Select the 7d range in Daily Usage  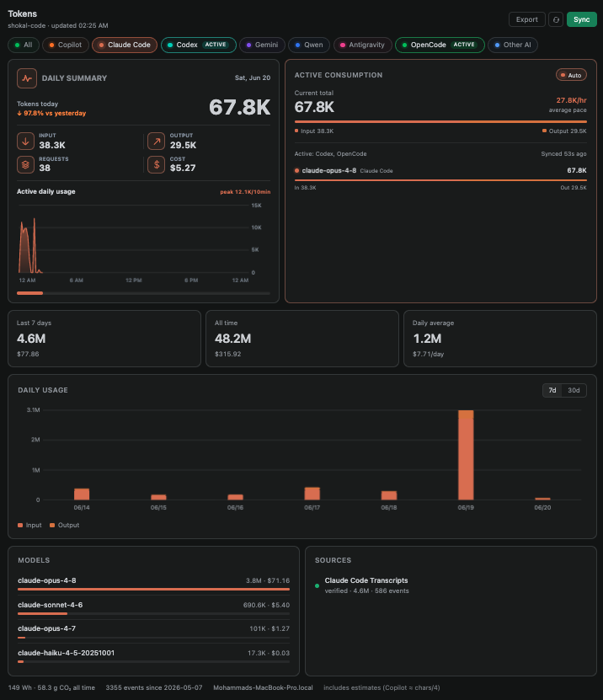point(552,390)
